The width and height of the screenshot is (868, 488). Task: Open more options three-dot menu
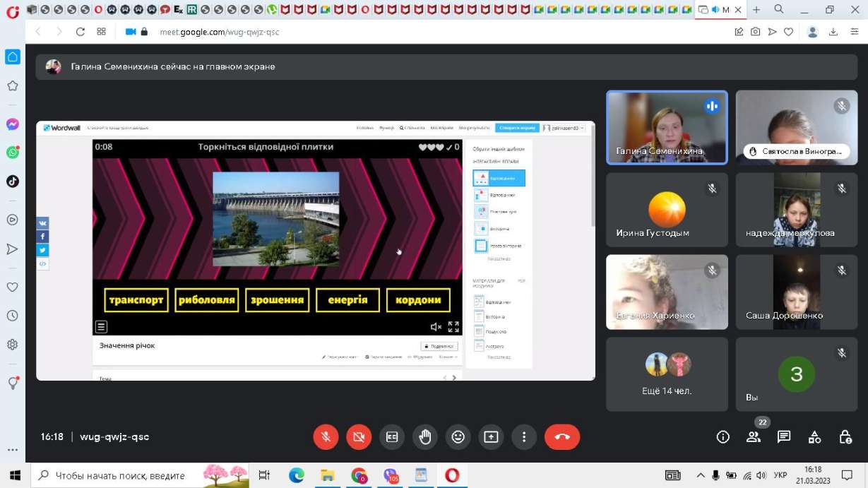click(523, 437)
